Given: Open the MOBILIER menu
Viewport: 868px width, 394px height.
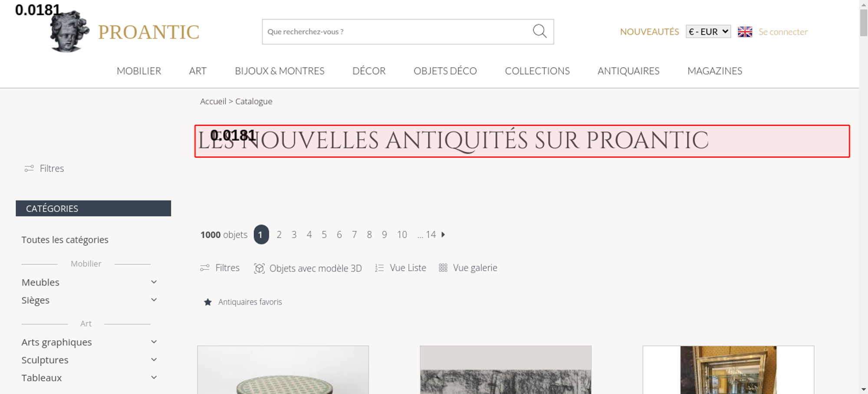Looking at the screenshot, I should [139, 71].
